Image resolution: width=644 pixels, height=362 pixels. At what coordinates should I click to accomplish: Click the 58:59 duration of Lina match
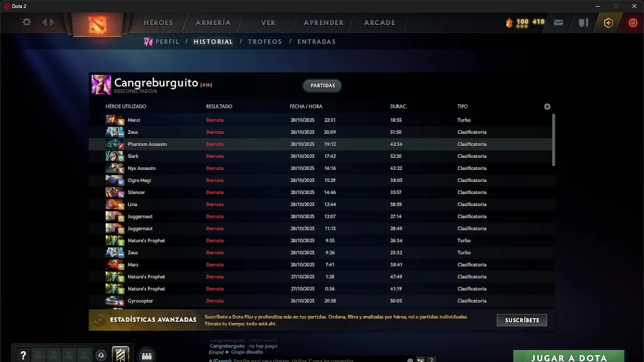pyautogui.click(x=396, y=205)
